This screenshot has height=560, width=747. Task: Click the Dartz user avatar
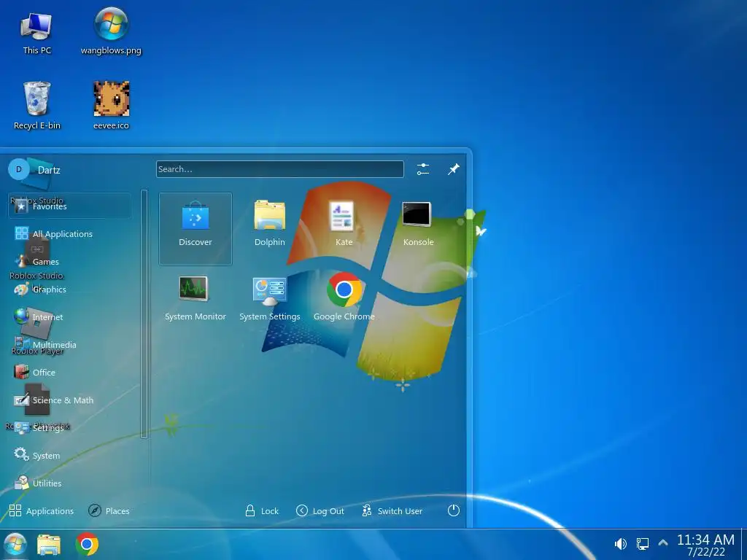[19, 169]
